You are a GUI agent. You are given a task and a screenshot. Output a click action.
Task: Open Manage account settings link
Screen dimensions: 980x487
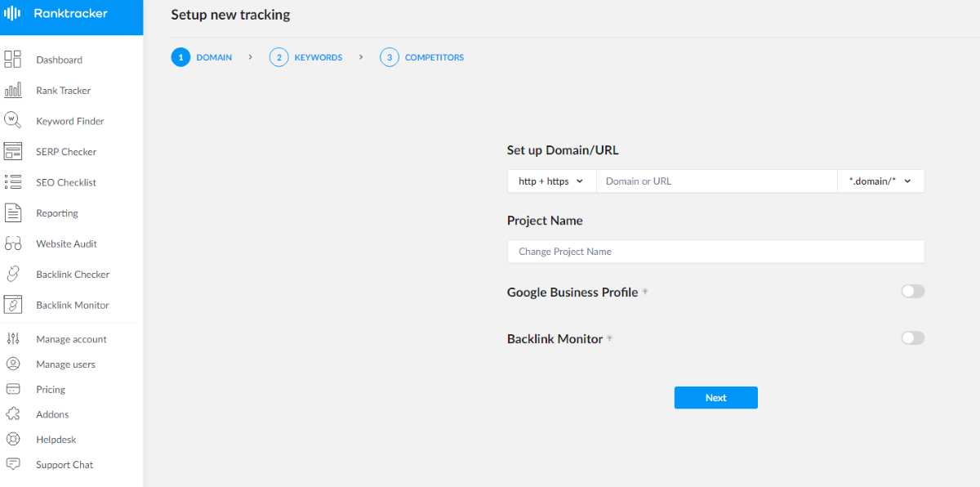(71, 339)
